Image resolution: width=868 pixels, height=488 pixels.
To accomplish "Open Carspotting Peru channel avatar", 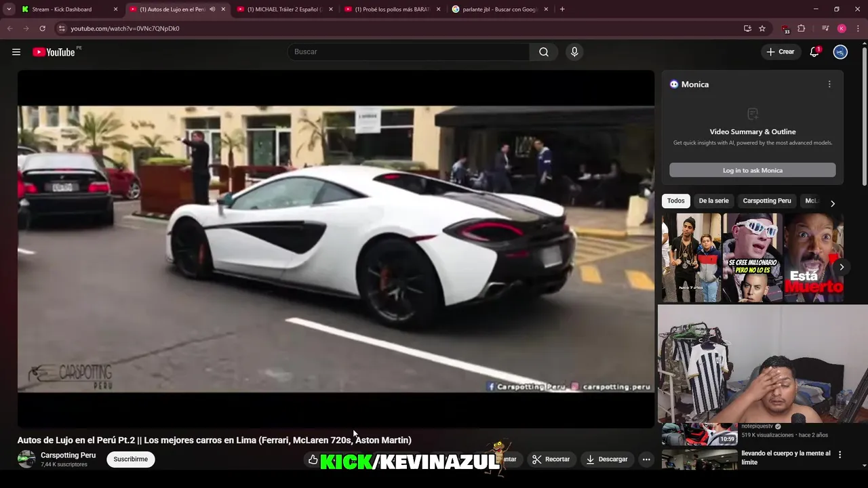I will pyautogui.click(x=26, y=460).
